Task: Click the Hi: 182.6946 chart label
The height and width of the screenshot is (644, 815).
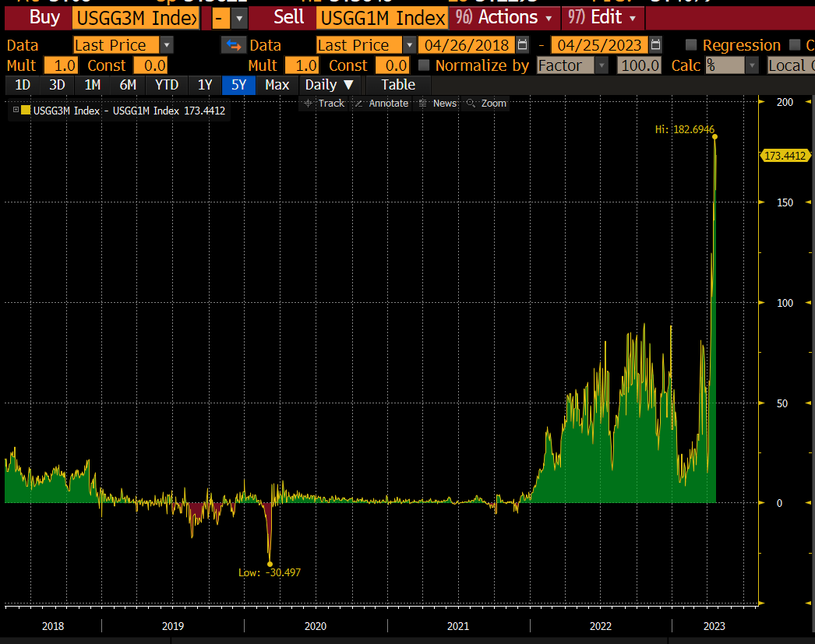Action: (685, 129)
